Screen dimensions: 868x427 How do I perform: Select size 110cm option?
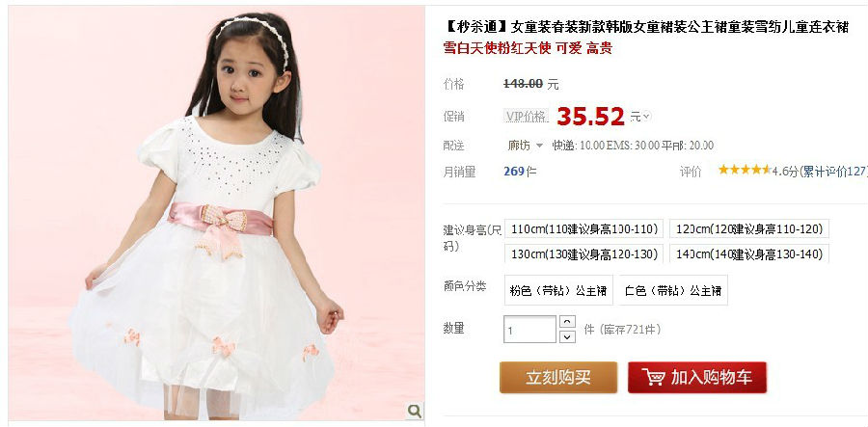point(584,229)
